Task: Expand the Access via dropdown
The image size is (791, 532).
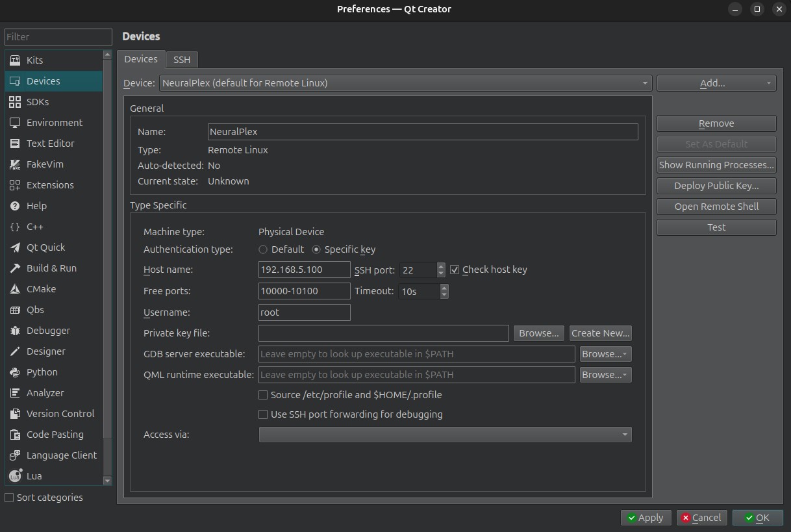Action: click(x=445, y=435)
